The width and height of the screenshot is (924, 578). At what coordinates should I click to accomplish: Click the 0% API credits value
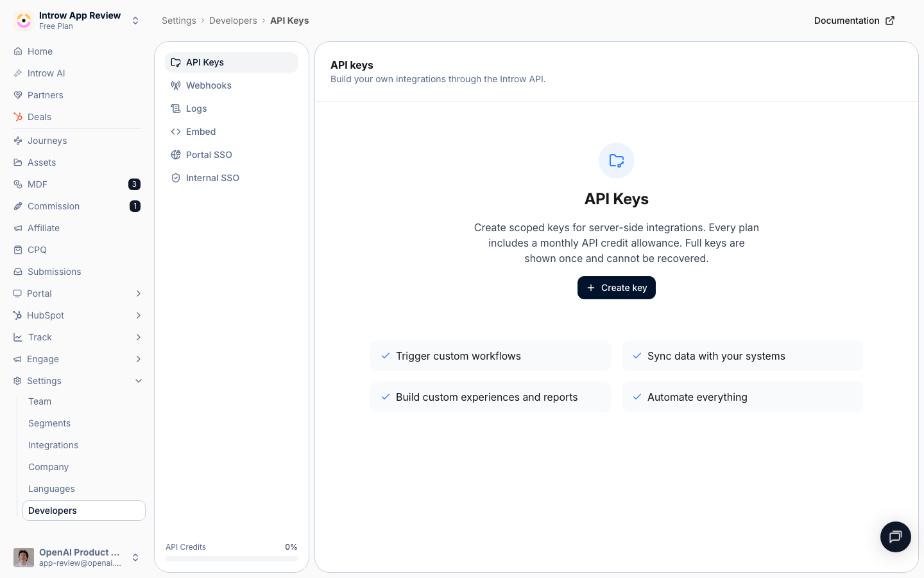point(291,547)
